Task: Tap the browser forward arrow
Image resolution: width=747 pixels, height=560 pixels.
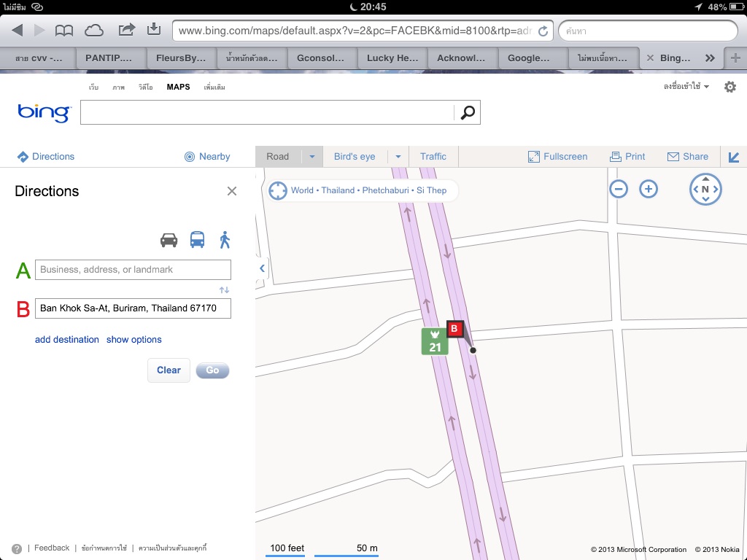Action: click(x=39, y=31)
